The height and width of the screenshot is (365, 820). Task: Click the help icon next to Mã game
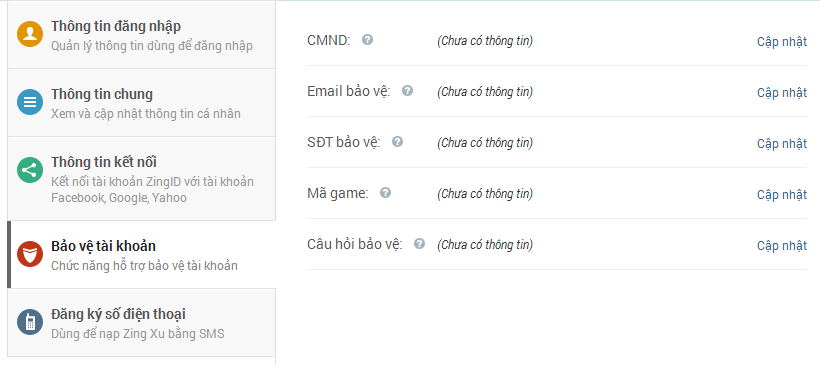pos(385,193)
